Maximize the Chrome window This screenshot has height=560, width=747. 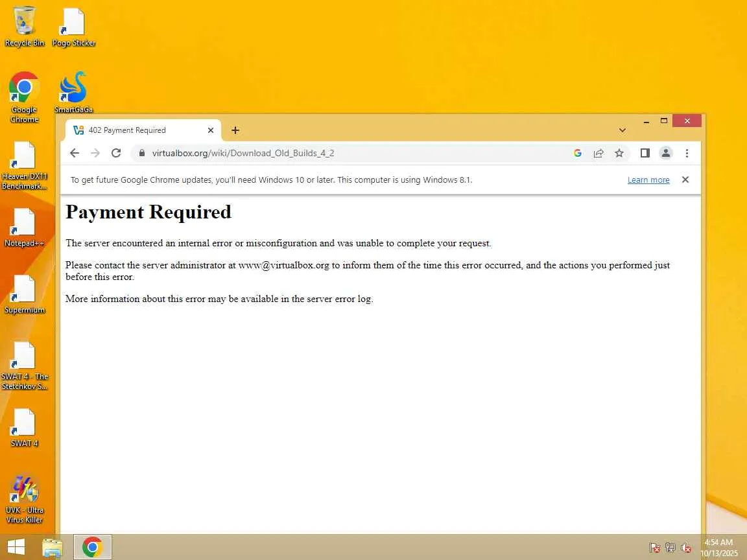(x=663, y=121)
